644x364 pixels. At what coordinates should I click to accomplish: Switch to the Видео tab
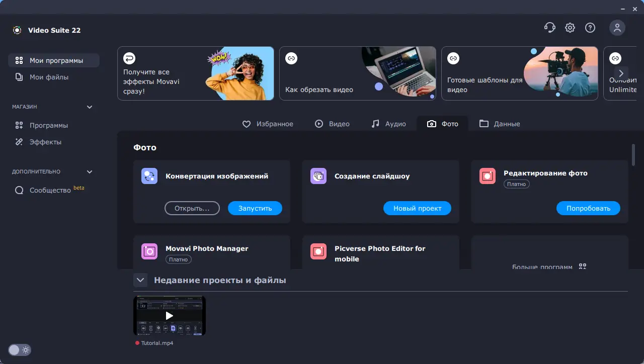pyautogui.click(x=332, y=124)
